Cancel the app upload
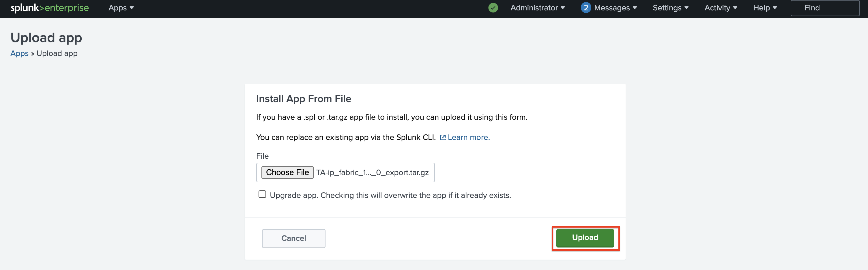 (293, 238)
